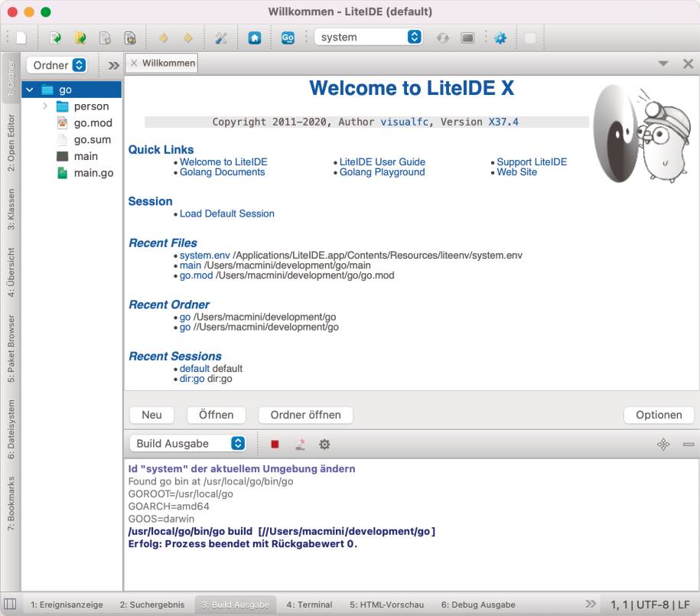Click the float output panel icon
This screenshot has height=616, width=700.
[x=663, y=444]
